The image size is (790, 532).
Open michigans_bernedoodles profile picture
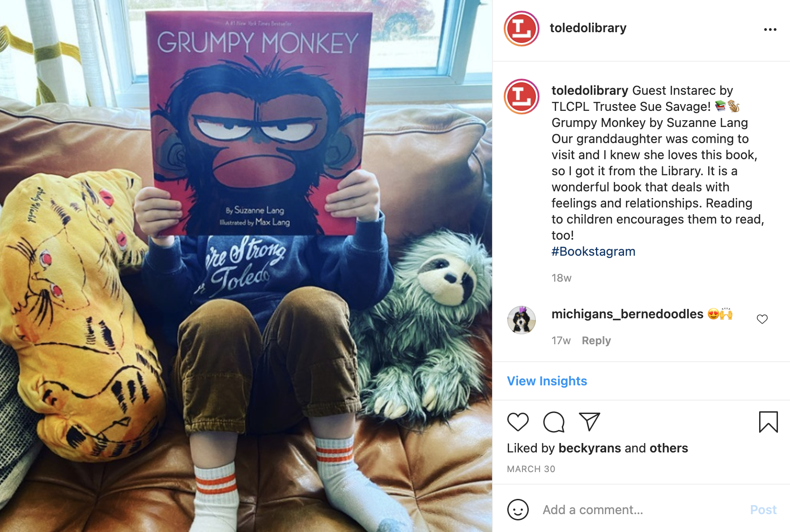pos(522,320)
